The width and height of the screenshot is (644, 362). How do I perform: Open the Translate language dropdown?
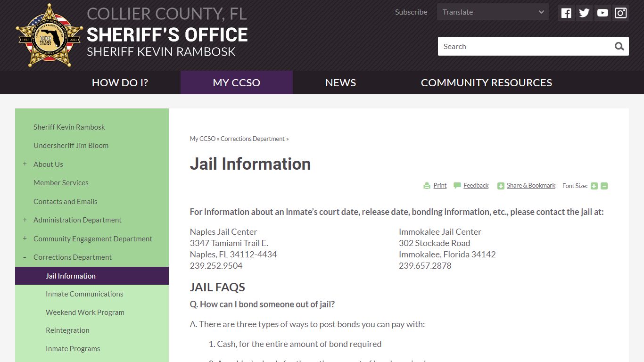click(x=493, y=12)
